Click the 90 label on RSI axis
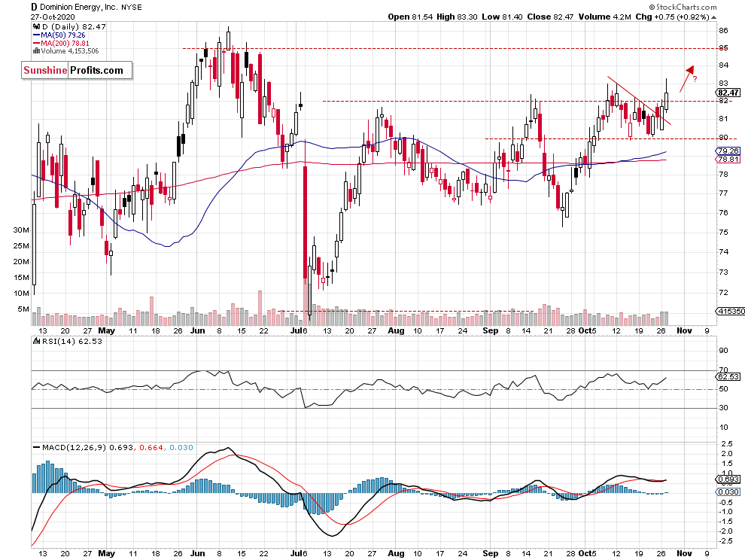The height and width of the screenshot is (560, 745). click(723, 350)
